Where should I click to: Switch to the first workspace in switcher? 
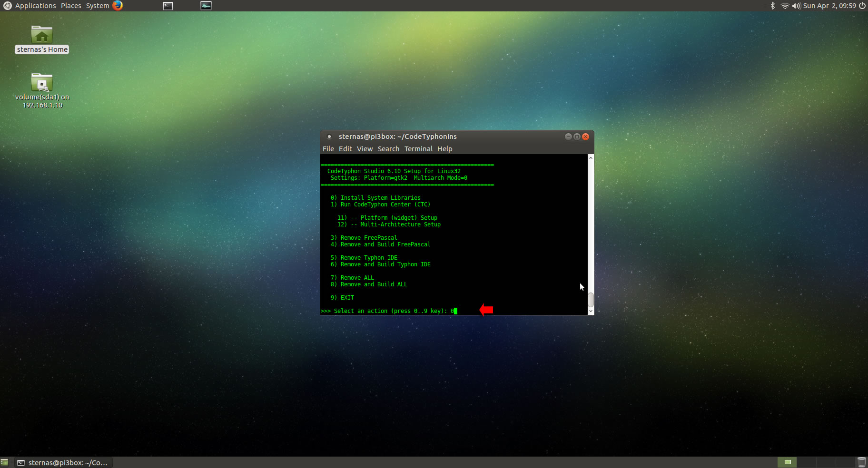787,462
